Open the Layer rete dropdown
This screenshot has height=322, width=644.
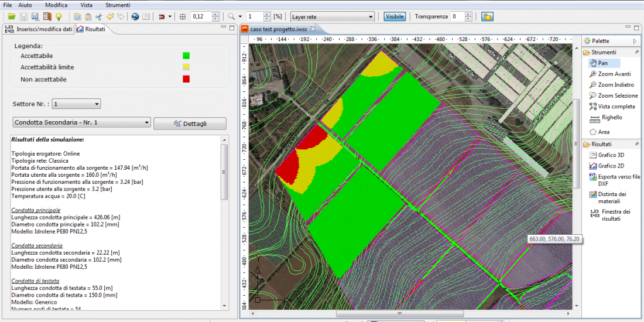[x=332, y=16]
